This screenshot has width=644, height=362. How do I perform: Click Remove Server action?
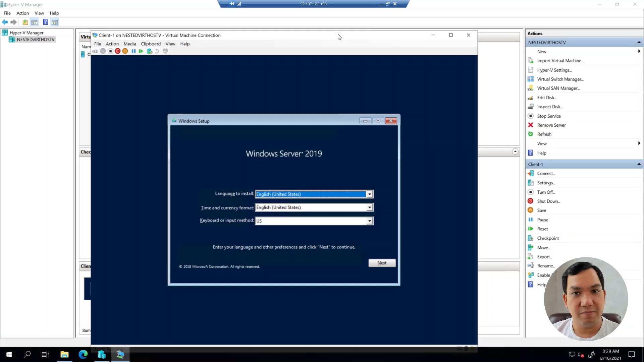(x=551, y=125)
